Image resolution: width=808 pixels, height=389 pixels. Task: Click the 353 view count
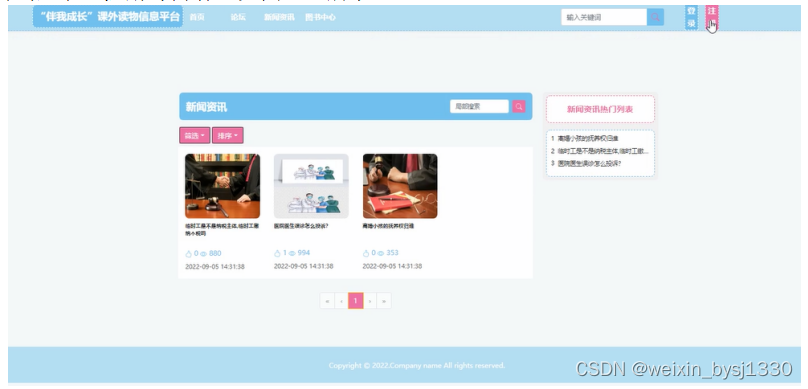(392, 252)
